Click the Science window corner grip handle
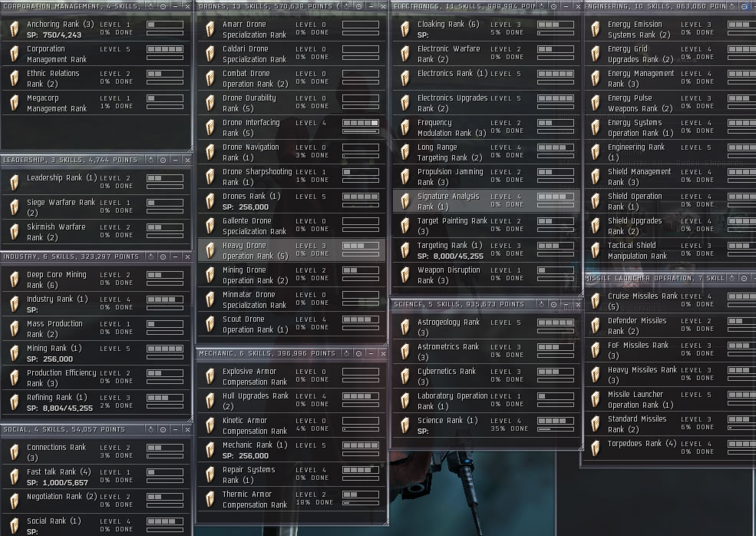This screenshot has height=536, width=756. click(x=580, y=447)
